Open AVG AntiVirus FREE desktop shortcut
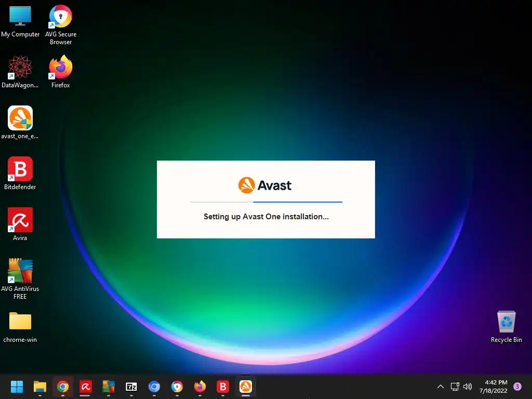This screenshot has width=532, height=399. pyautogui.click(x=20, y=279)
